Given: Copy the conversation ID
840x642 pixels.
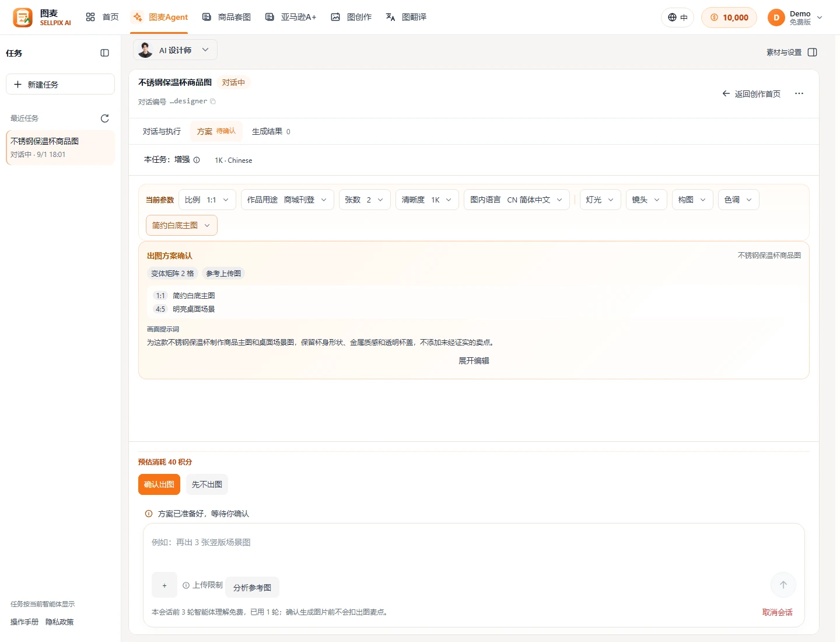Looking at the screenshot, I should pos(213,102).
